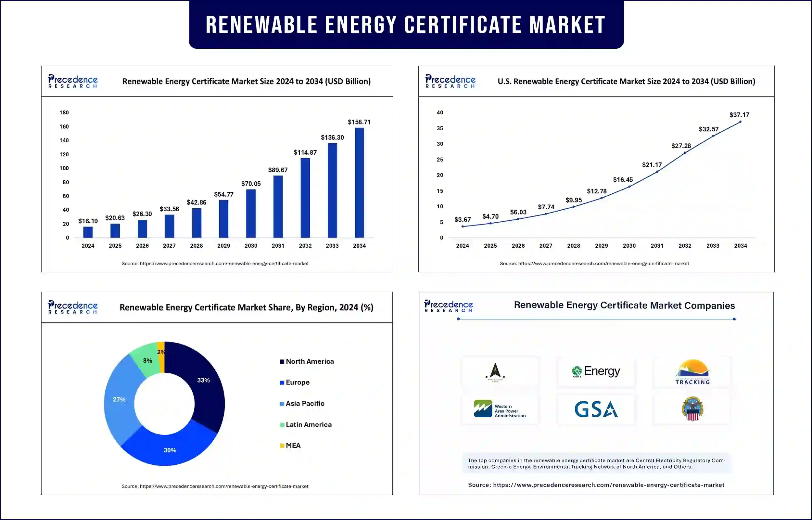Click the 2032 bar labeled $114.87

point(305,198)
